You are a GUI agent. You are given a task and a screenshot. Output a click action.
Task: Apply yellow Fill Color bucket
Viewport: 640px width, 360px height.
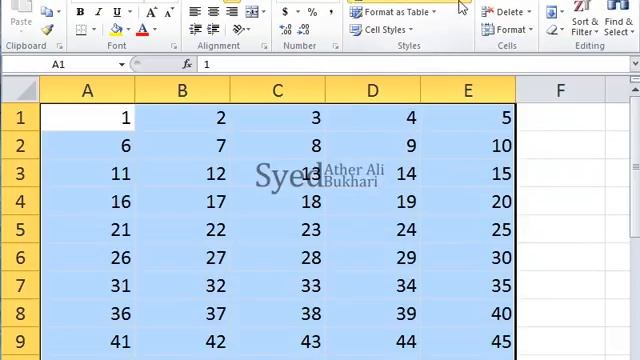tap(116, 30)
